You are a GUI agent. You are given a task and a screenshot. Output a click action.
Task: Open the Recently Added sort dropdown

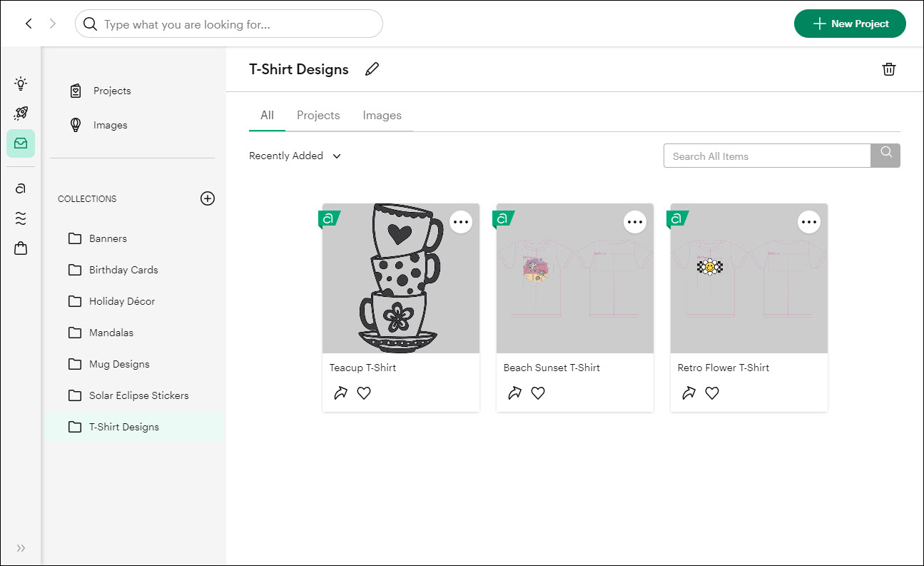click(295, 156)
